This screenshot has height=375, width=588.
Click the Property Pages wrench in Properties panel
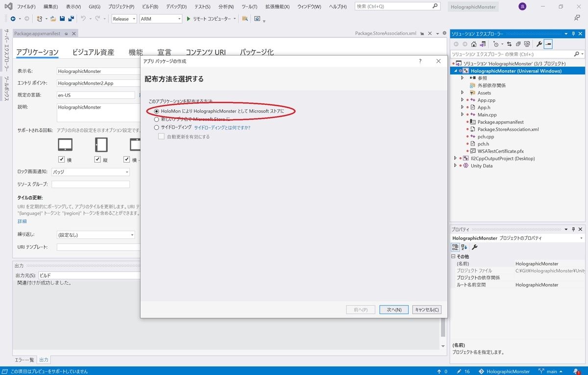tap(474, 247)
